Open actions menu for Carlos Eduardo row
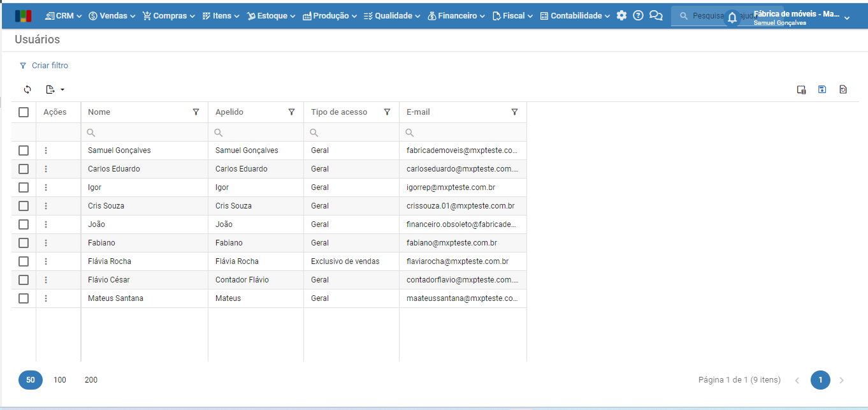Screen dimensions: 868x410 (46, 169)
